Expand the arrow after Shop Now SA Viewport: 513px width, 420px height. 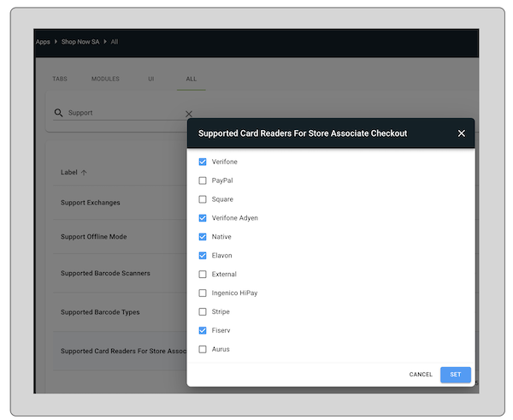pos(105,42)
